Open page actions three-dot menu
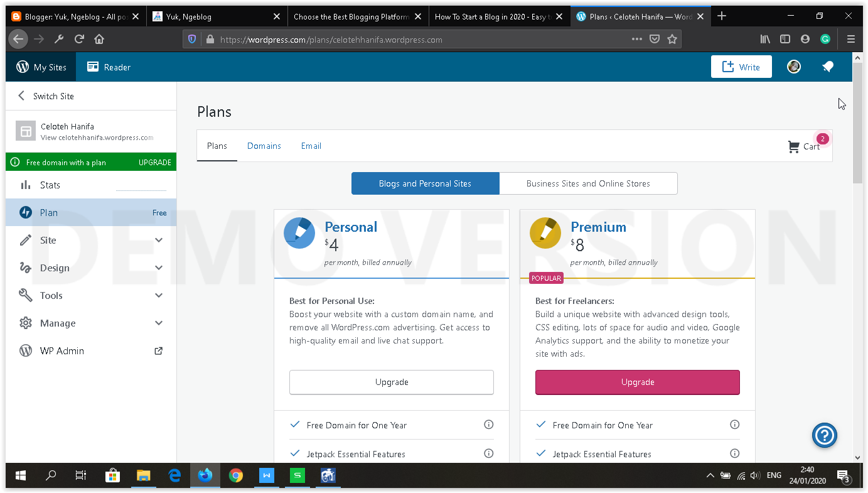868x493 pixels. 637,39
